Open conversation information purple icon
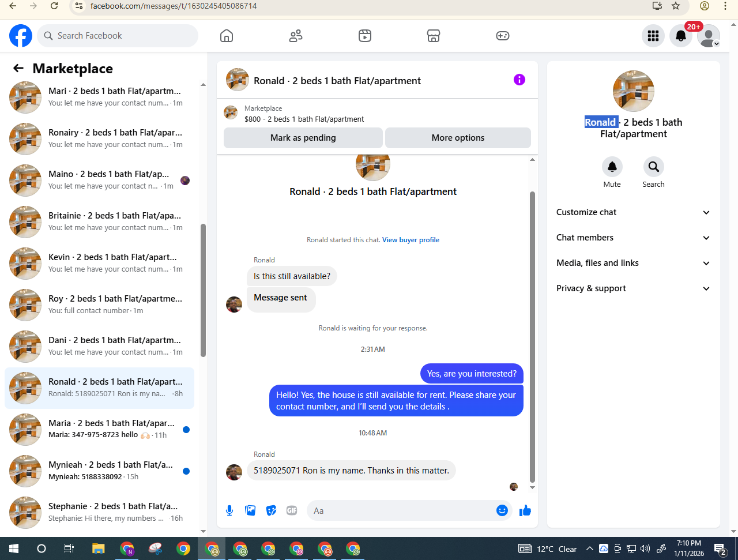 (519, 80)
